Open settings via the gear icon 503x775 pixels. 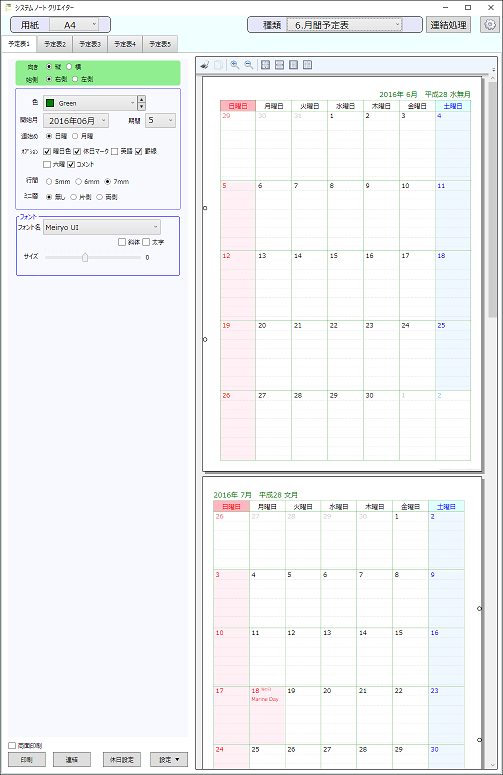[490, 25]
